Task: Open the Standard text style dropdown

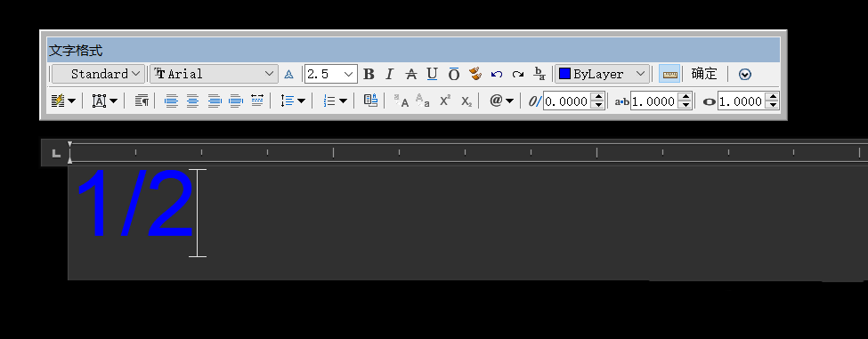Action: point(99,74)
